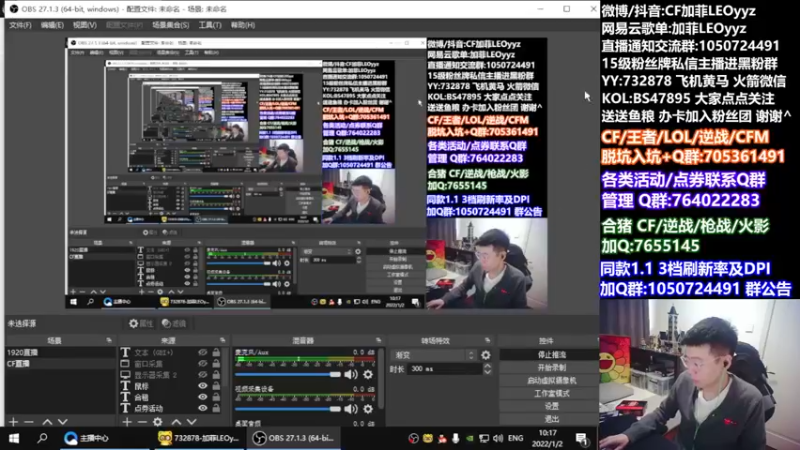The height and width of the screenshot is (450, 800).
Task: Remove the selected scene using minus icon
Action: pyautogui.click(x=29, y=422)
